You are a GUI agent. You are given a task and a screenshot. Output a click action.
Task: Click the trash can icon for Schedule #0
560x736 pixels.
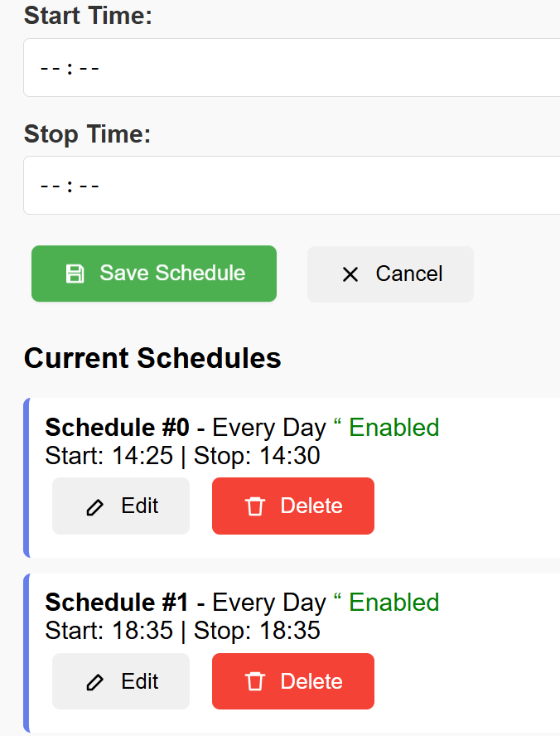coord(255,506)
